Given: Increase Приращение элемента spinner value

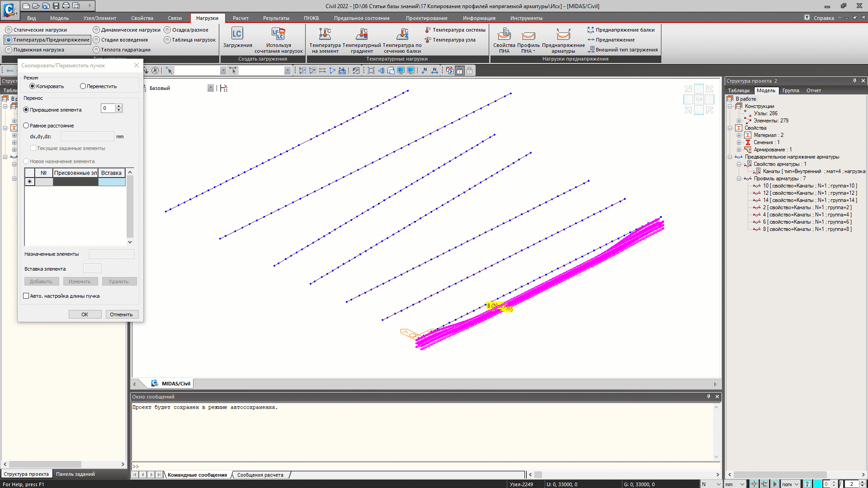Looking at the screenshot, I should point(119,106).
